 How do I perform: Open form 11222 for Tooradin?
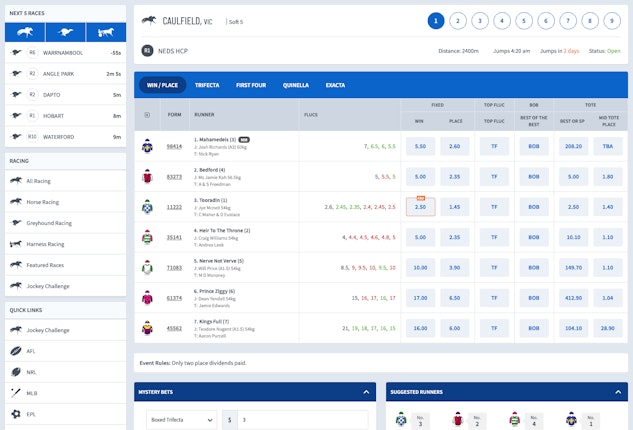174,207
